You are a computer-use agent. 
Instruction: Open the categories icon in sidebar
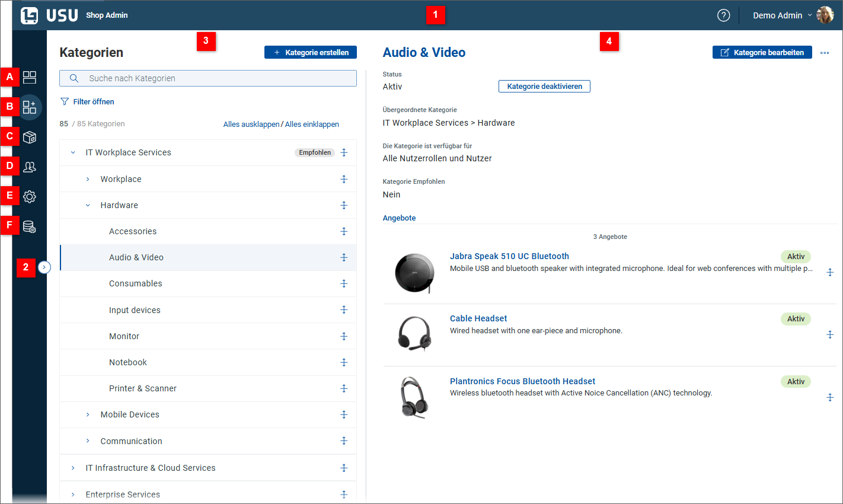(x=30, y=107)
